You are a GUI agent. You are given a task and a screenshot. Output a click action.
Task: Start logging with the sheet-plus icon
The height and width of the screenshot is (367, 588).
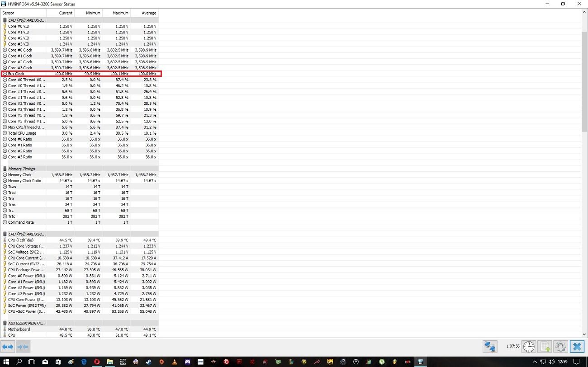(545, 347)
